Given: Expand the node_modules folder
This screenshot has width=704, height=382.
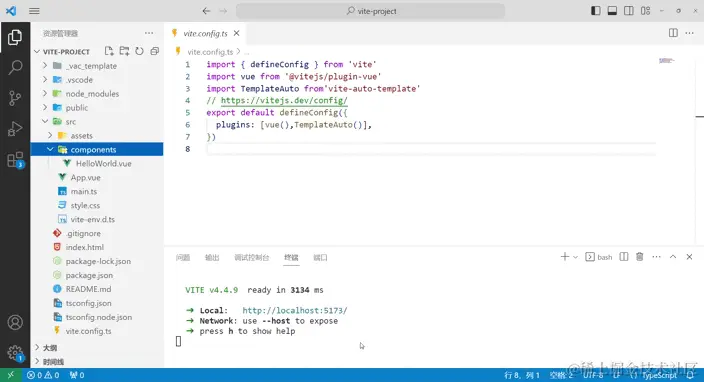Looking at the screenshot, I should pyautogui.click(x=44, y=93).
